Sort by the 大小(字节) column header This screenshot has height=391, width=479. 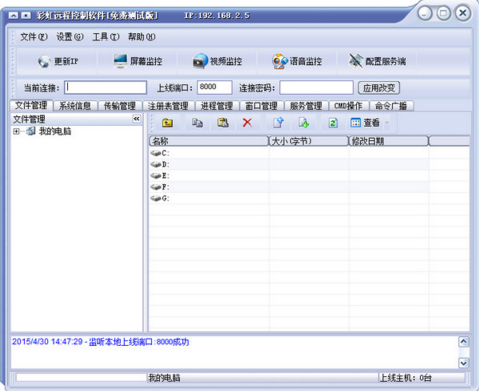pyautogui.click(x=308, y=141)
